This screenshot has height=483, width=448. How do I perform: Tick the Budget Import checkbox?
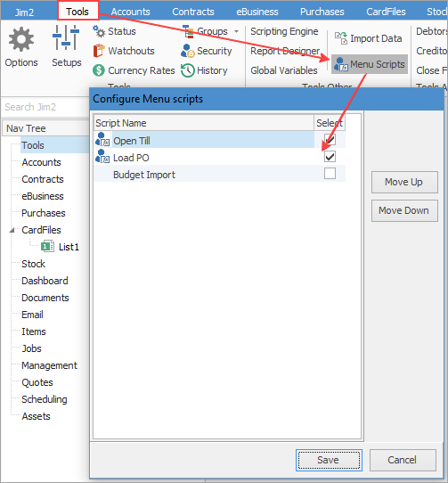tap(330, 174)
